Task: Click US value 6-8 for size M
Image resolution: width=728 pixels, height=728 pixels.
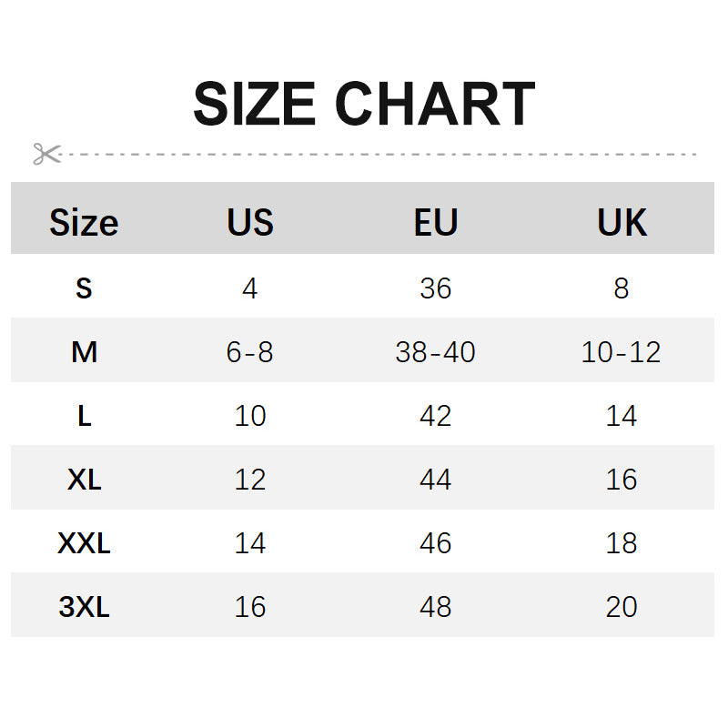Action: tap(250, 352)
